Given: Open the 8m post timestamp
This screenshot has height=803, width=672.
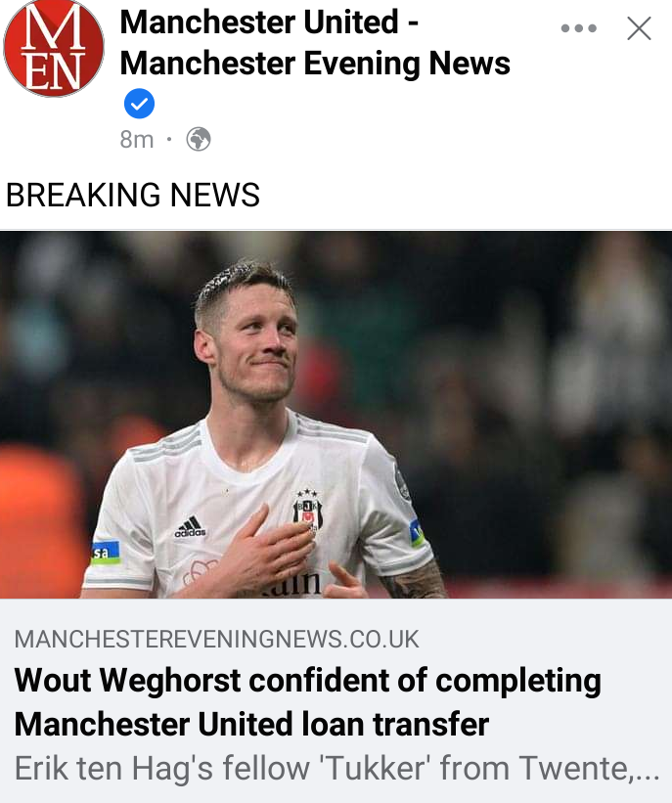Looking at the screenshot, I should point(137,139).
